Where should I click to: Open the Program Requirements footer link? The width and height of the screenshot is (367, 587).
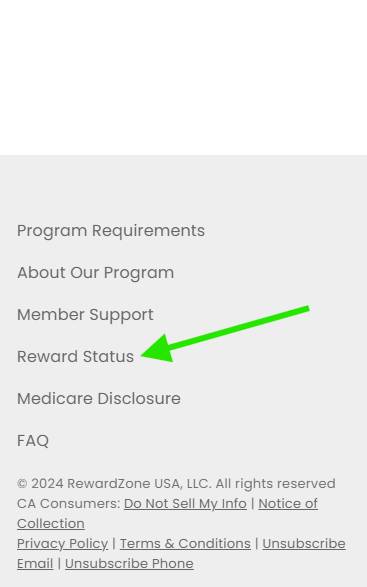pos(111,231)
